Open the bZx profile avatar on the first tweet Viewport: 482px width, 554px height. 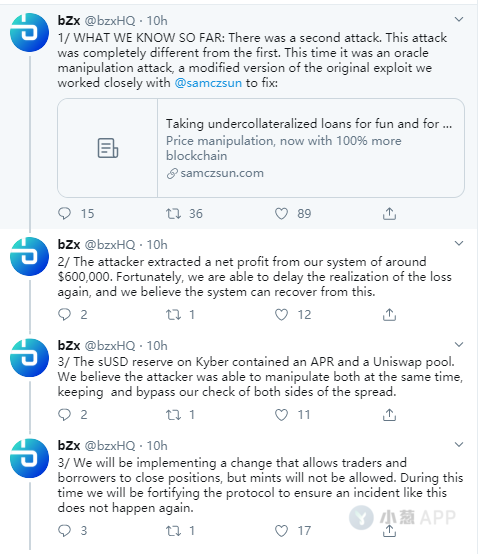point(29,33)
